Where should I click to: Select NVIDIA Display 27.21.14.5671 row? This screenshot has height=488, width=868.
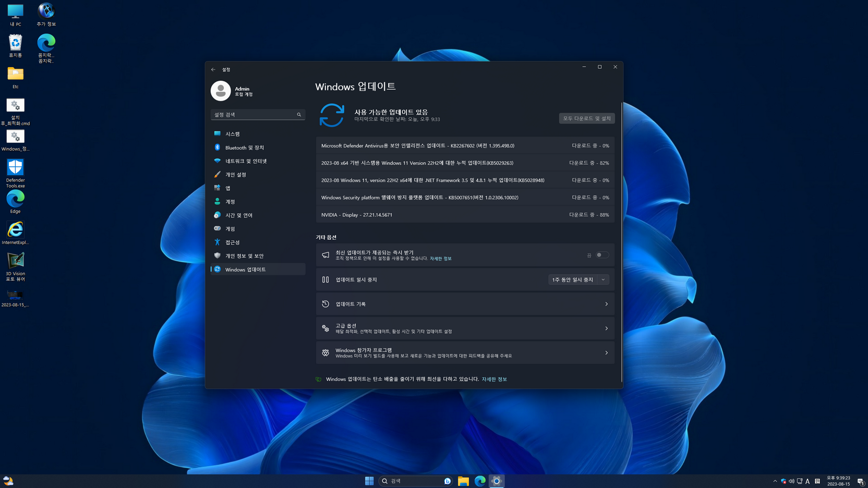(x=465, y=214)
